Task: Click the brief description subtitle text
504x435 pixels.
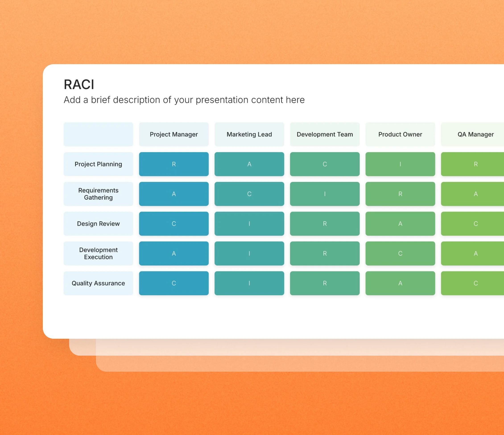Action: coord(184,100)
